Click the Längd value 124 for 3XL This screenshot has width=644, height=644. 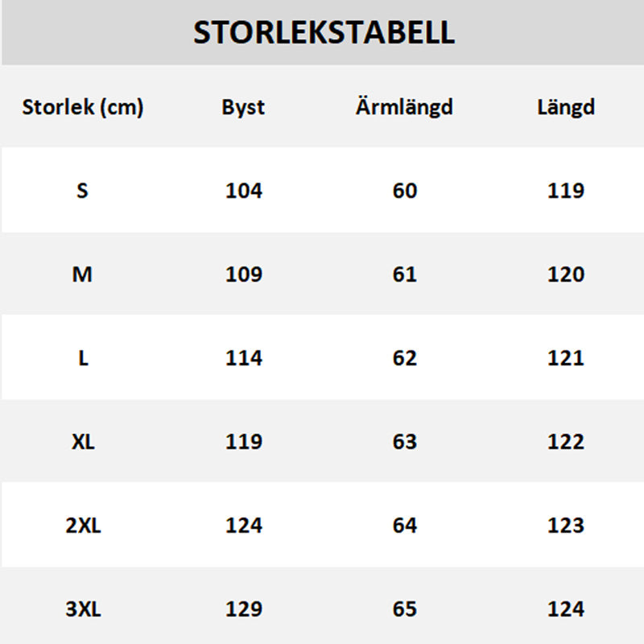coord(565,609)
